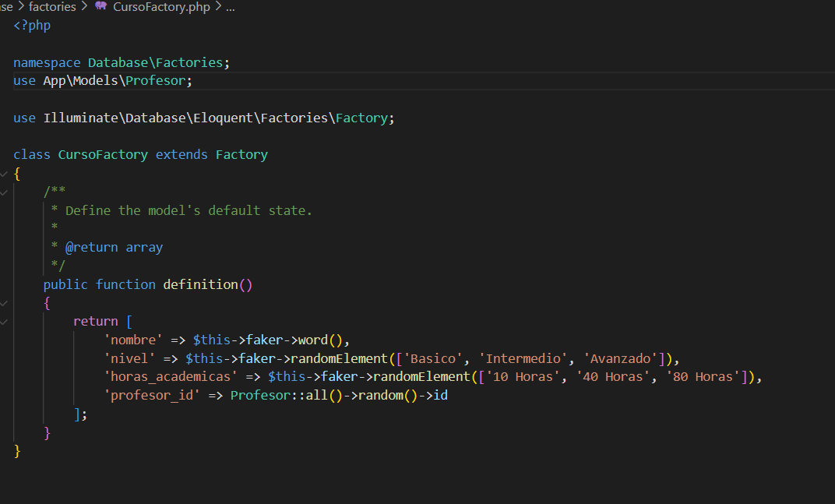
Task: Click randomElement on the 'horas_academicas' line
Action: 421,377
